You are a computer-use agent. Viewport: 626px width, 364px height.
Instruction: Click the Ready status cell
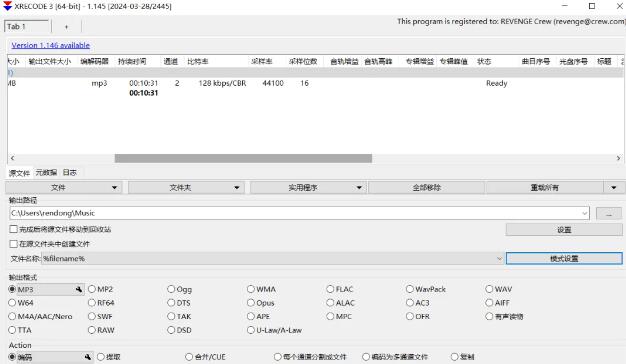[x=497, y=83]
